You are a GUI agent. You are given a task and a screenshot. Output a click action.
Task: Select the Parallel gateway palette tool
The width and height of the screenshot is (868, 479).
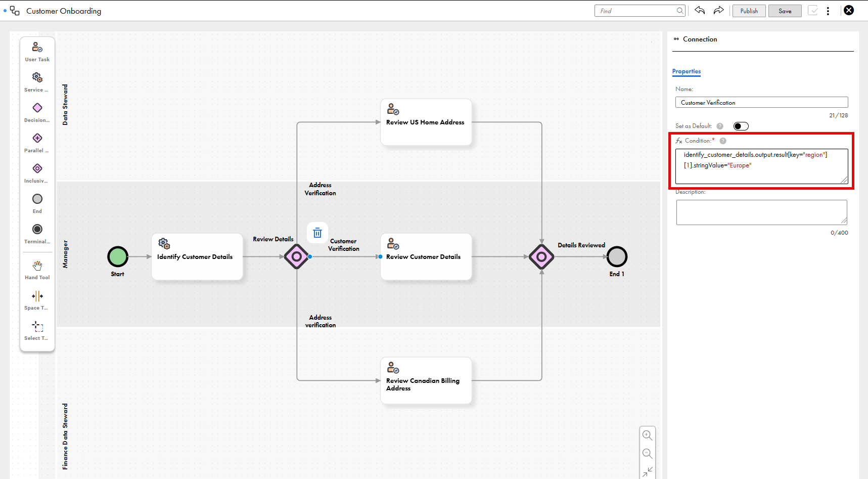click(37, 143)
